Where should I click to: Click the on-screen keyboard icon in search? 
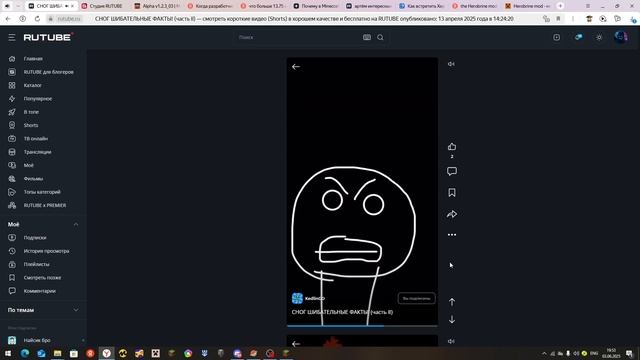(x=367, y=38)
